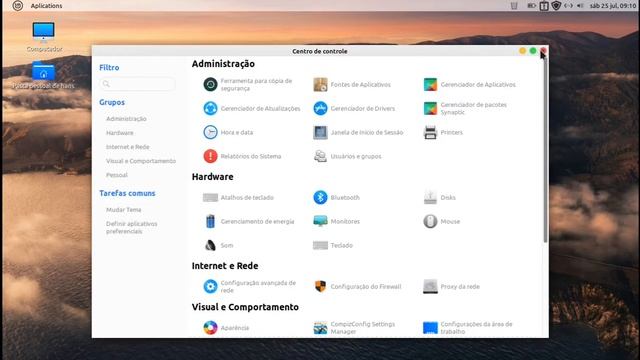Viewport: 640px width, 360px height.
Task: Select Hardware group in sidebar
Action: (x=120, y=133)
